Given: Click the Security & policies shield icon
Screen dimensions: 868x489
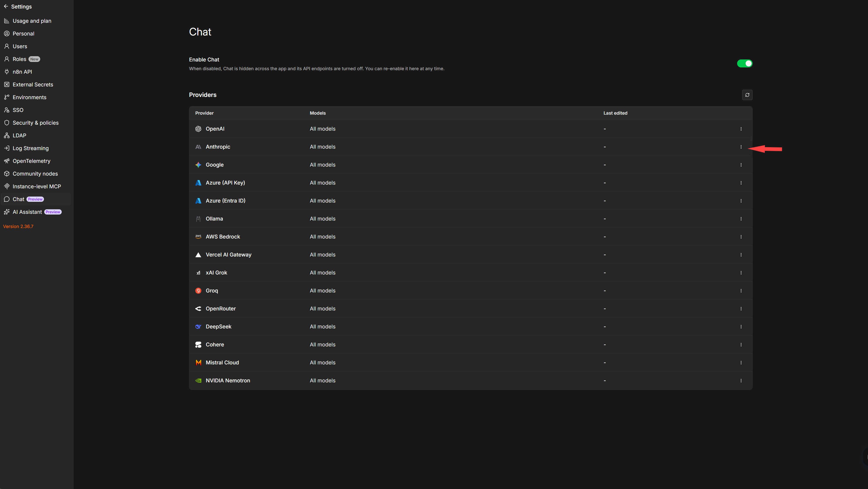Looking at the screenshot, I should pyautogui.click(x=7, y=123).
